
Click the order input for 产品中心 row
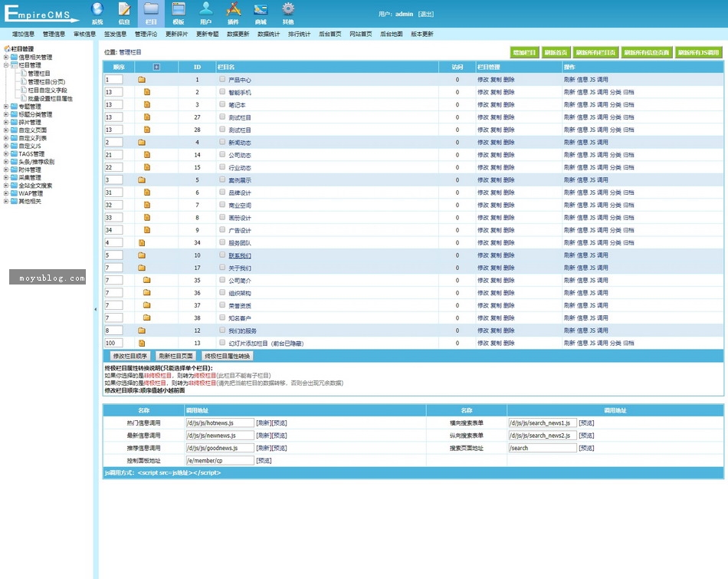(x=113, y=80)
